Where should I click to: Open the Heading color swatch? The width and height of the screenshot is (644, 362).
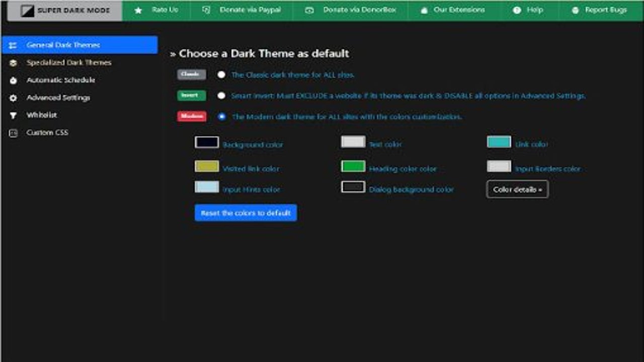pyautogui.click(x=353, y=166)
